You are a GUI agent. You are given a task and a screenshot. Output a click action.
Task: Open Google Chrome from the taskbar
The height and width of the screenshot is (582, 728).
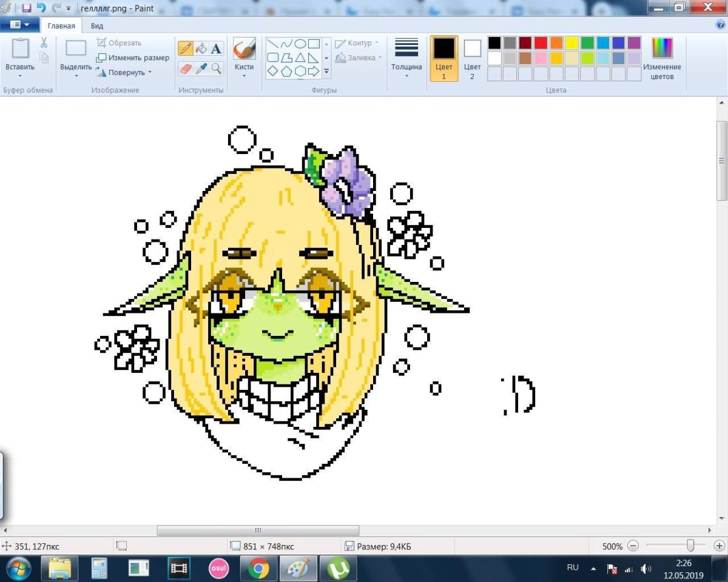pos(258,569)
